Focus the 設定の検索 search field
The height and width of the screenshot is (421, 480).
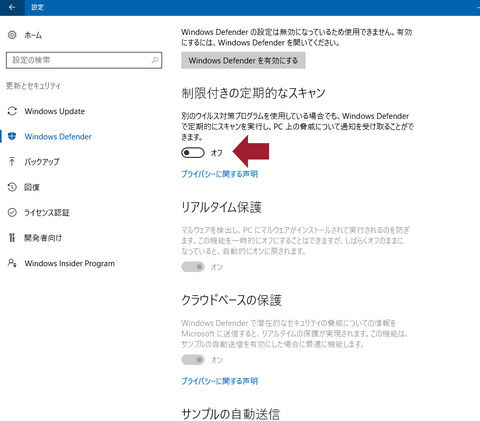coord(84,60)
